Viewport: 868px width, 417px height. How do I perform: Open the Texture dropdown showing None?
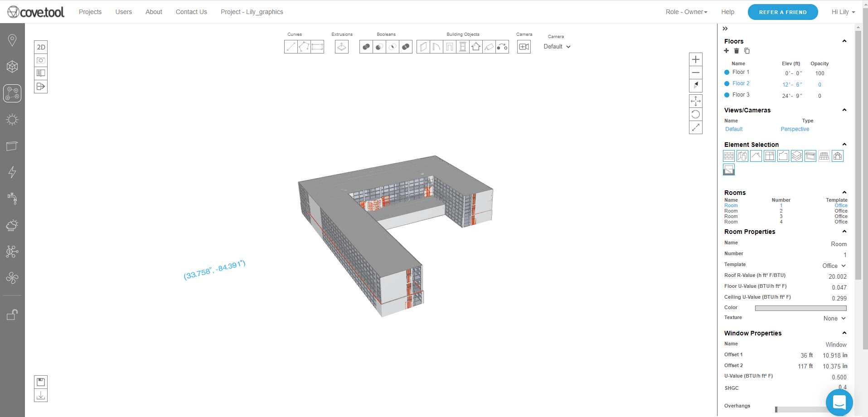point(834,318)
